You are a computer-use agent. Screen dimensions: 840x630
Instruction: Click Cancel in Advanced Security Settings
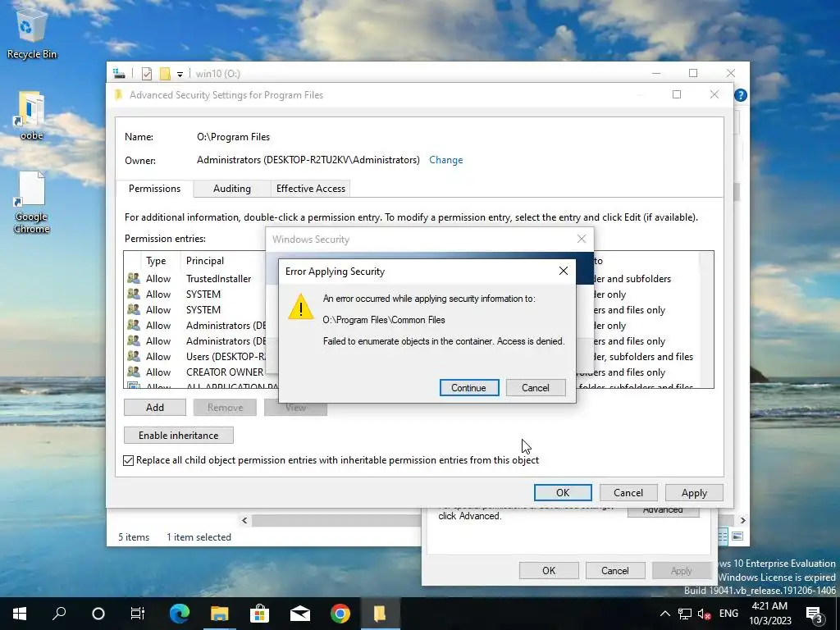[x=628, y=492]
